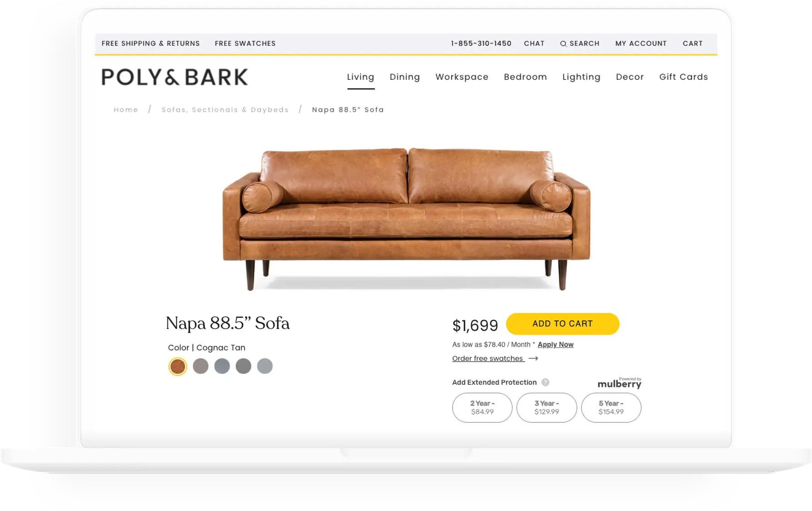Click the Poly & Bark logo
Screen dimensions: 812x511
click(174, 77)
